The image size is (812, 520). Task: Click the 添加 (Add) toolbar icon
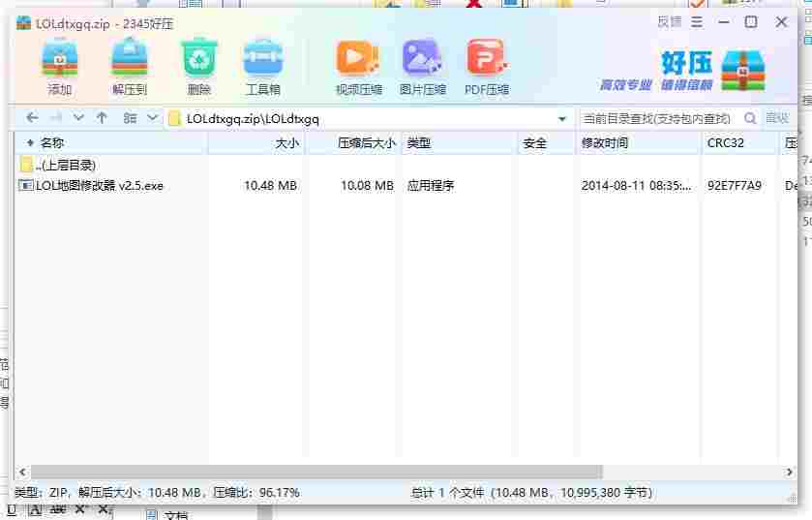(x=60, y=67)
